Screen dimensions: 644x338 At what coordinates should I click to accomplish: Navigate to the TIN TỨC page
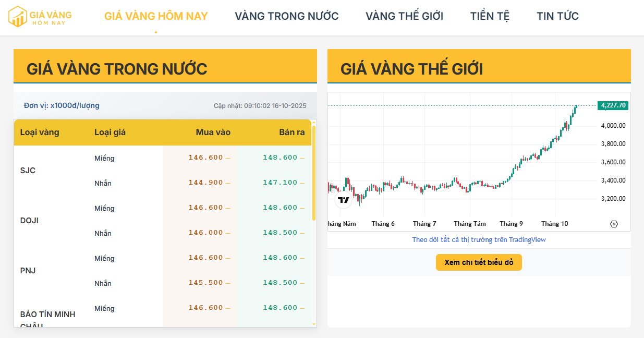click(x=557, y=16)
